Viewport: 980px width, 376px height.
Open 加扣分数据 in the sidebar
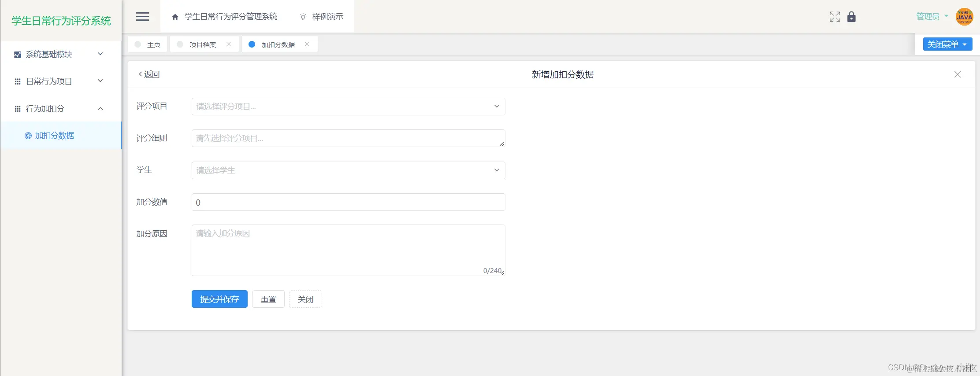click(x=60, y=136)
